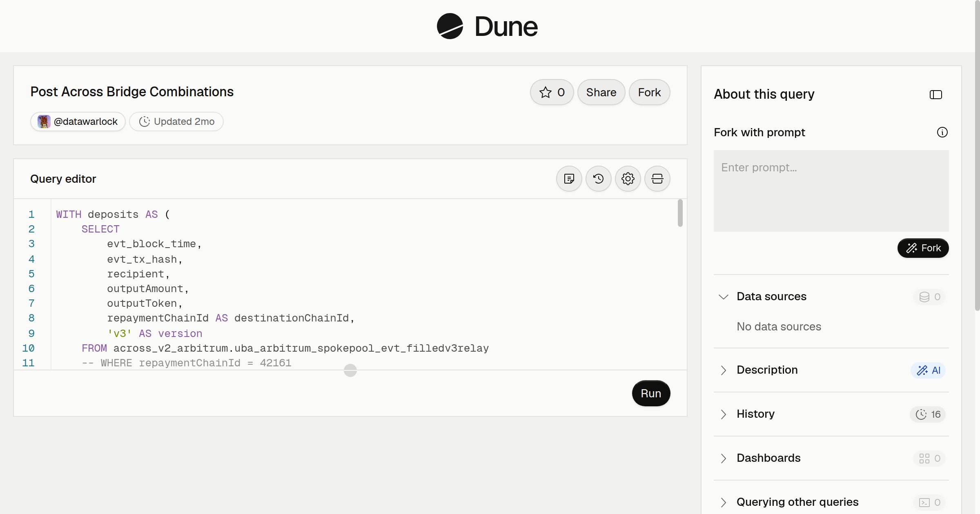
Task: Click the 'evt_block_time,' code line
Action: tap(154, 244)
